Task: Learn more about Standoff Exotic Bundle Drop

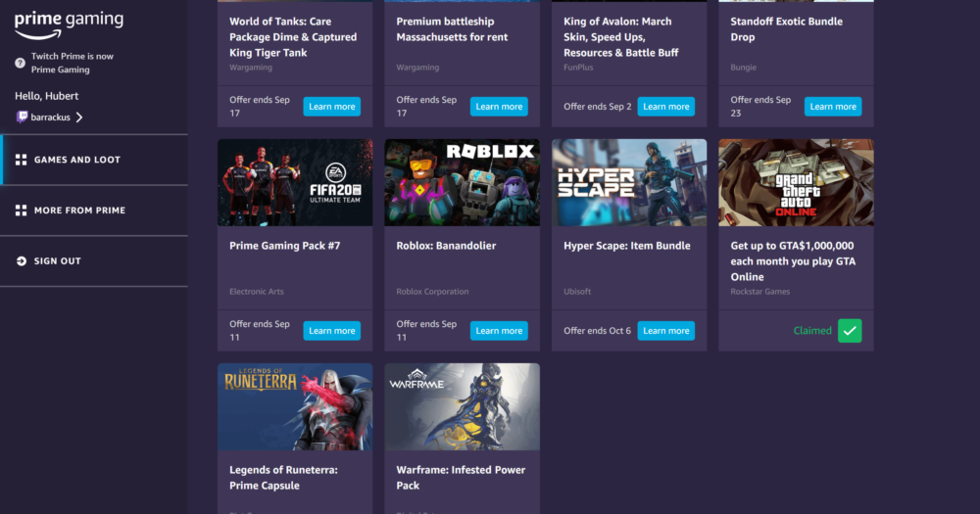Action: click(x=833, y=106)
